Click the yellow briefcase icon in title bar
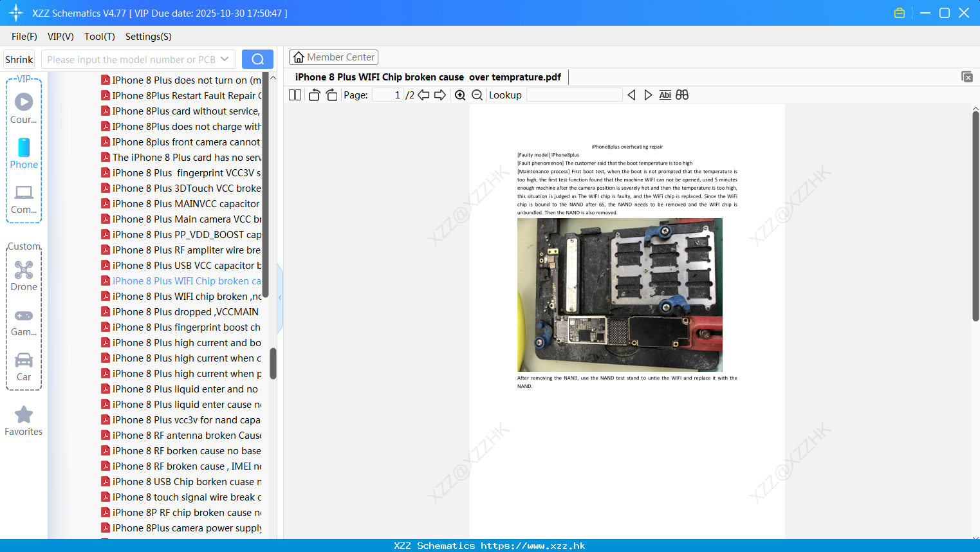980x552 pixels. point(900,13)
